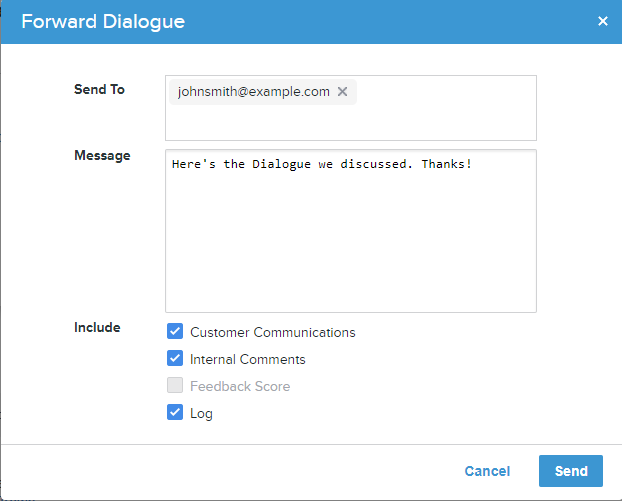Close the Forward Dialogue window

click(603, 21)
